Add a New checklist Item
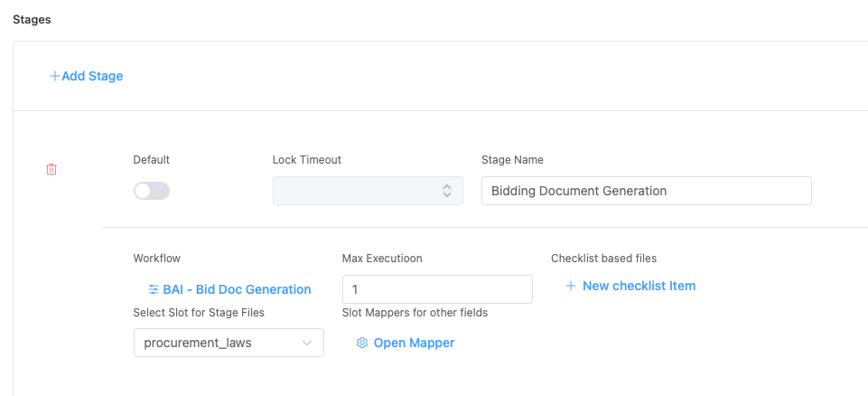This screenshot has width=868, height=396. click(x=630, y=286)
